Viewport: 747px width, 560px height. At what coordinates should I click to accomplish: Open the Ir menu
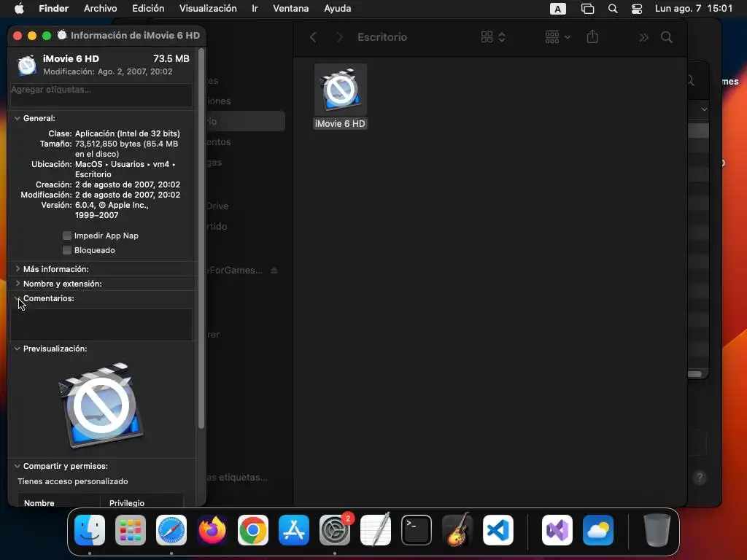tap(255, 9)
